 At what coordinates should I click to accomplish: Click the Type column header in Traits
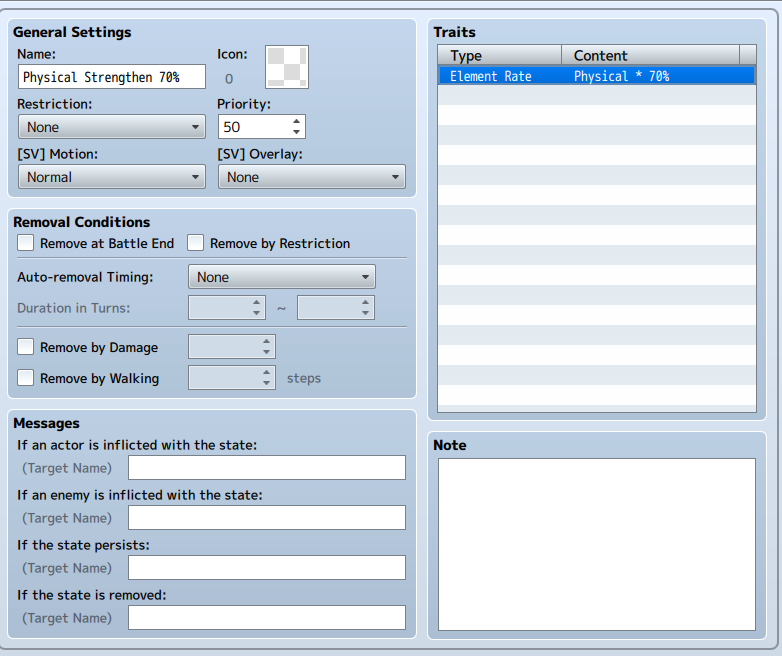click(x=500, y=55)
